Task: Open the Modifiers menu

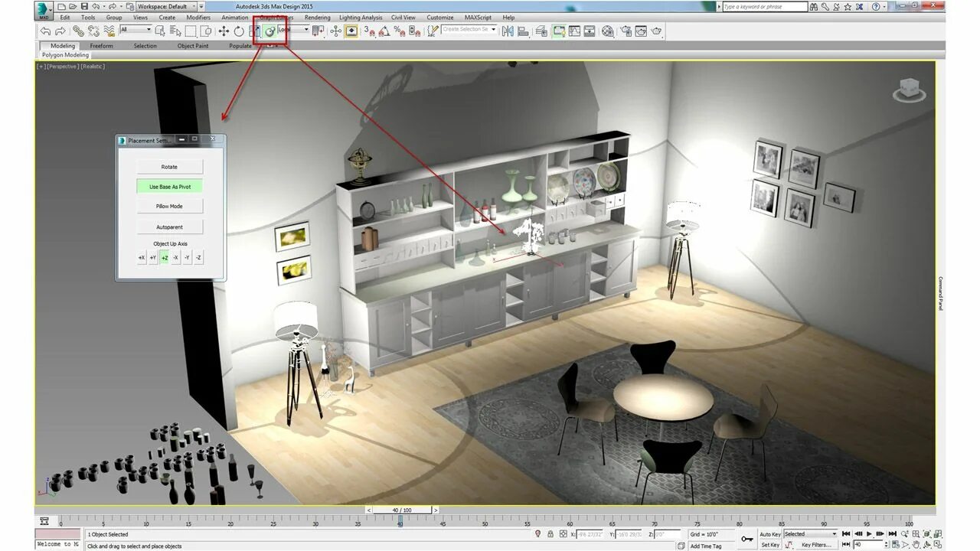Action: click(x=198, y=17)
